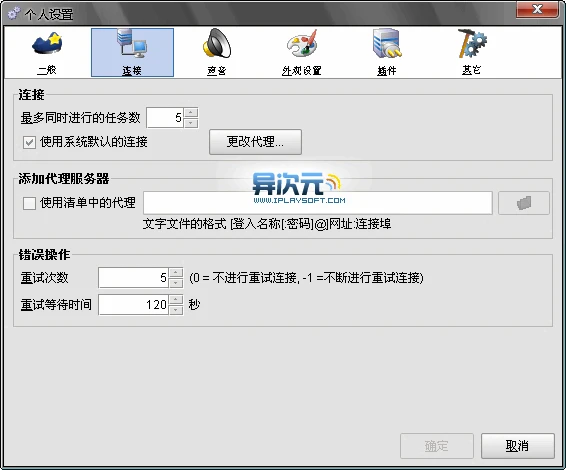Click the 更改代理... button
Screen dimensions: 566x470
[x=255, y=142]
